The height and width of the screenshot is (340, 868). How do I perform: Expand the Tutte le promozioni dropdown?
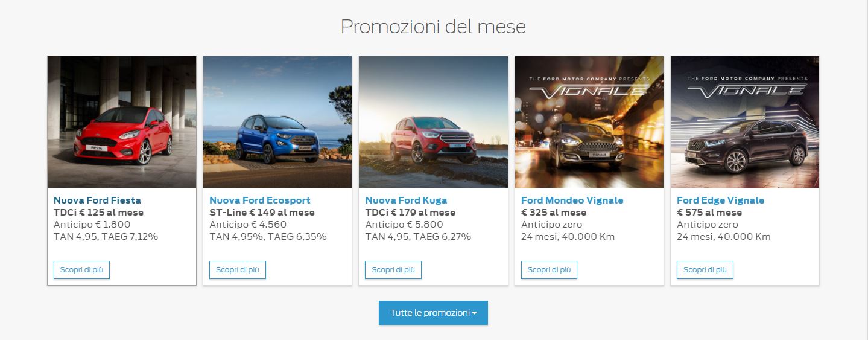click(433, 313)
